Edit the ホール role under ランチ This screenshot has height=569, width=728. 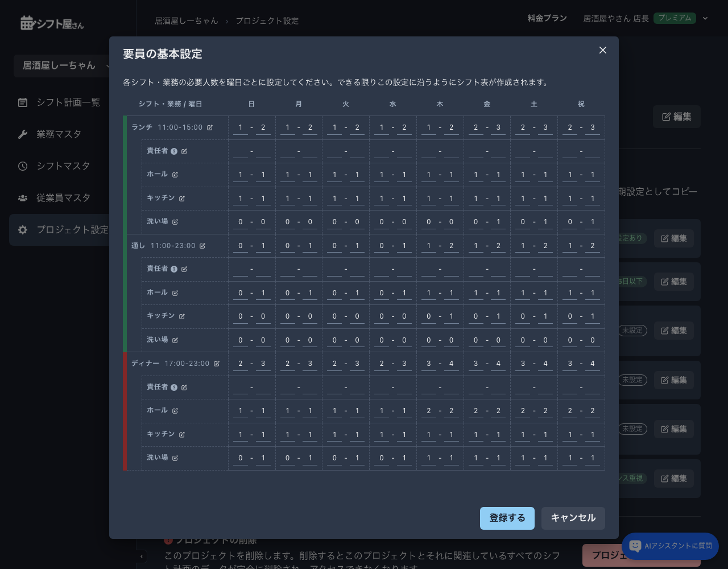pyautogui.click(x=175, y=175)
